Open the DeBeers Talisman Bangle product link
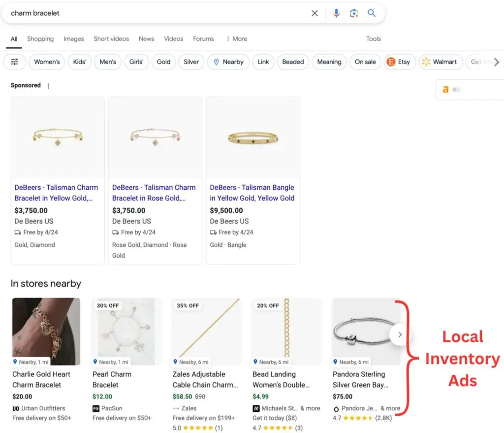 point(252,193)
